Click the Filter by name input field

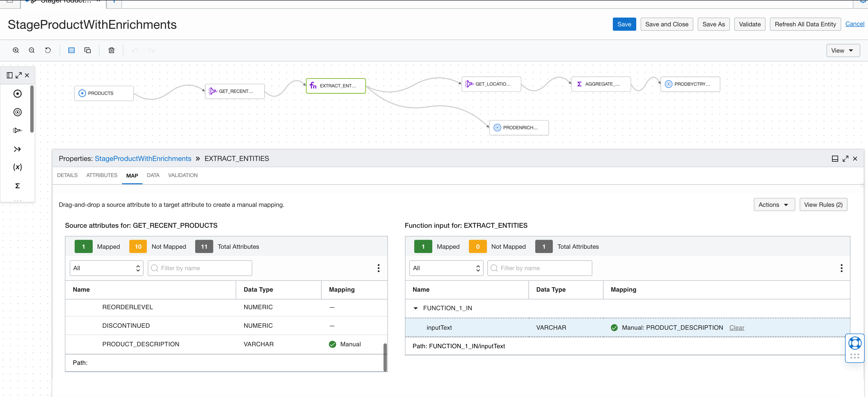tap(200, 268)
